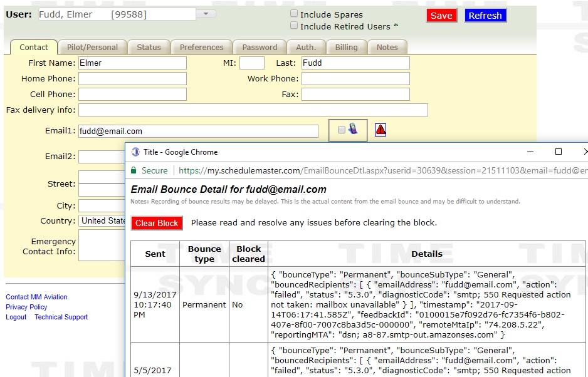Click the Email2 input field

coord(102,157)
